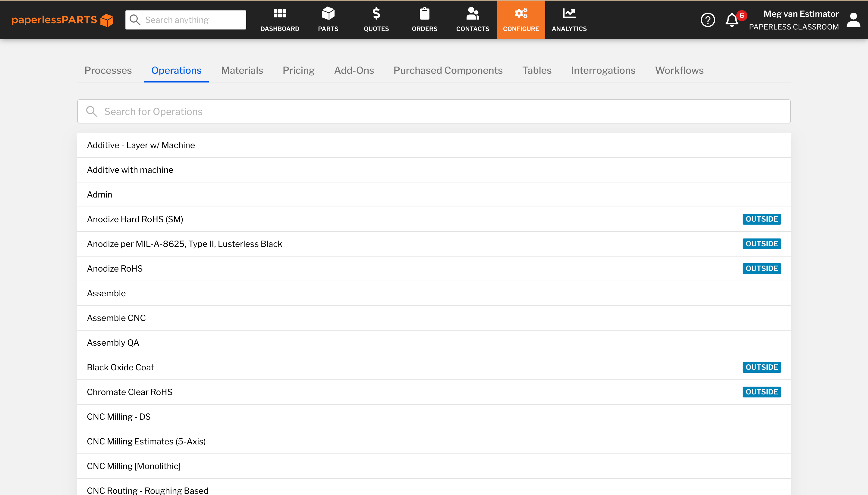Go to Orders clipboard icon
This screenshot has height=495, width=868.
424,14
